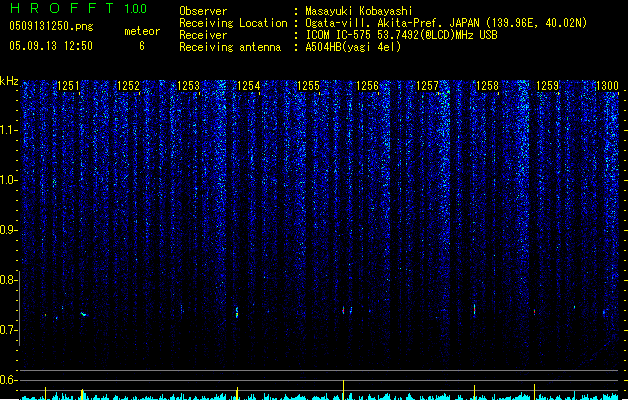Click the 'Receiving antenna' label
Screen dimensions: 629x400
click(230, 47)
